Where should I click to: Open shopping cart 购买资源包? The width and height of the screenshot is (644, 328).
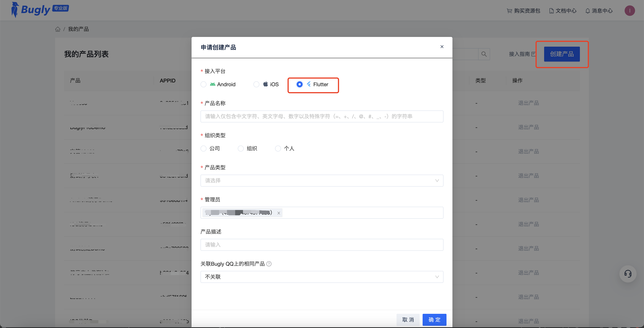tap(523, 11)
